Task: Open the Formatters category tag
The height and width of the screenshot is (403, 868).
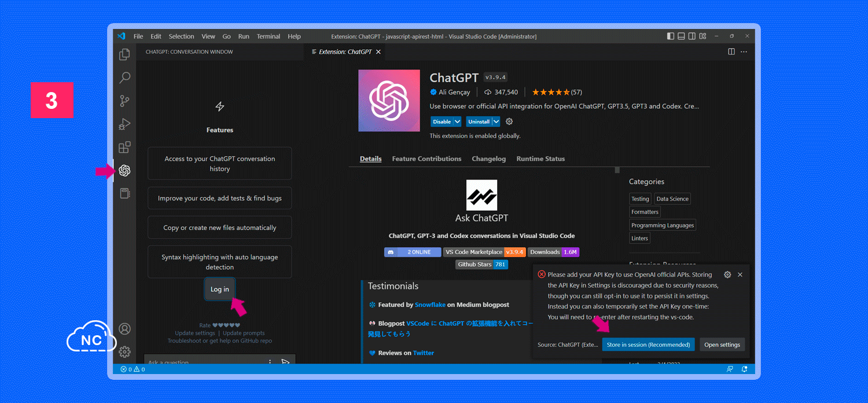Action: [x=645, y=212]
